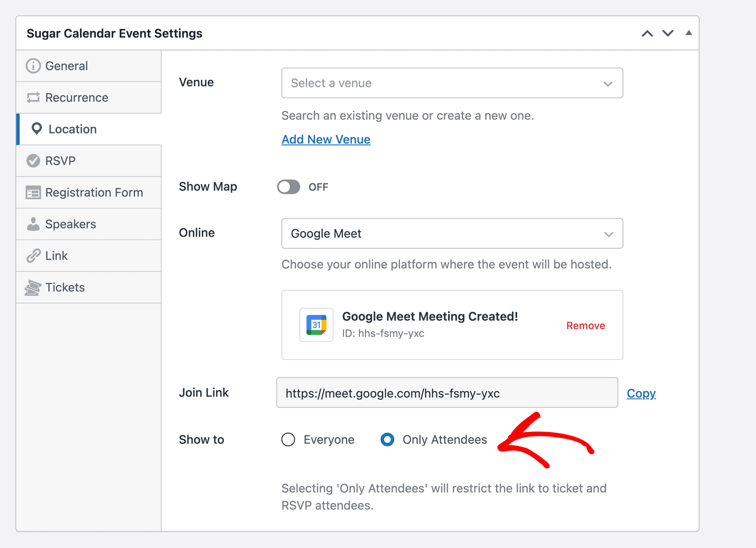
Task: Click the Link chain icon
Action: (33, 256)
